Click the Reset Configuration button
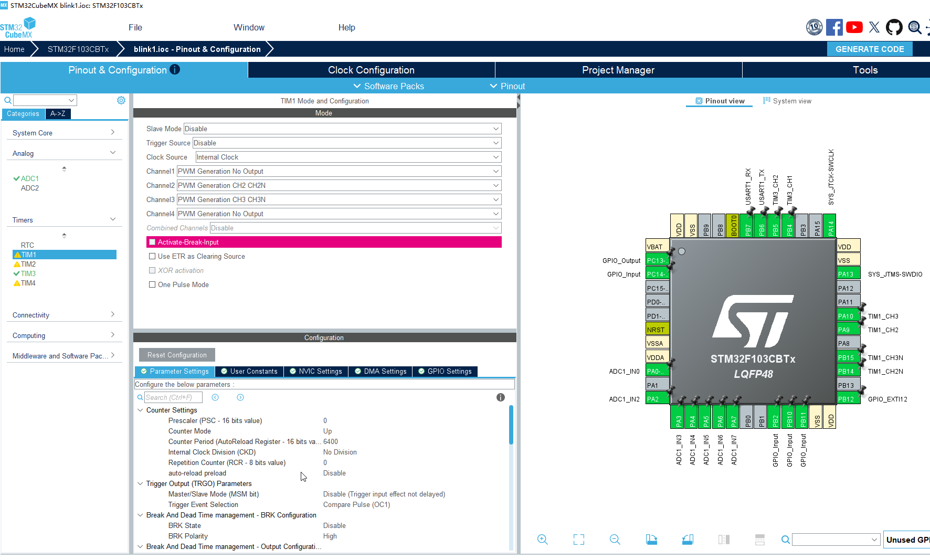This screenshot has height=560, width=930. [x=177, y=355]
